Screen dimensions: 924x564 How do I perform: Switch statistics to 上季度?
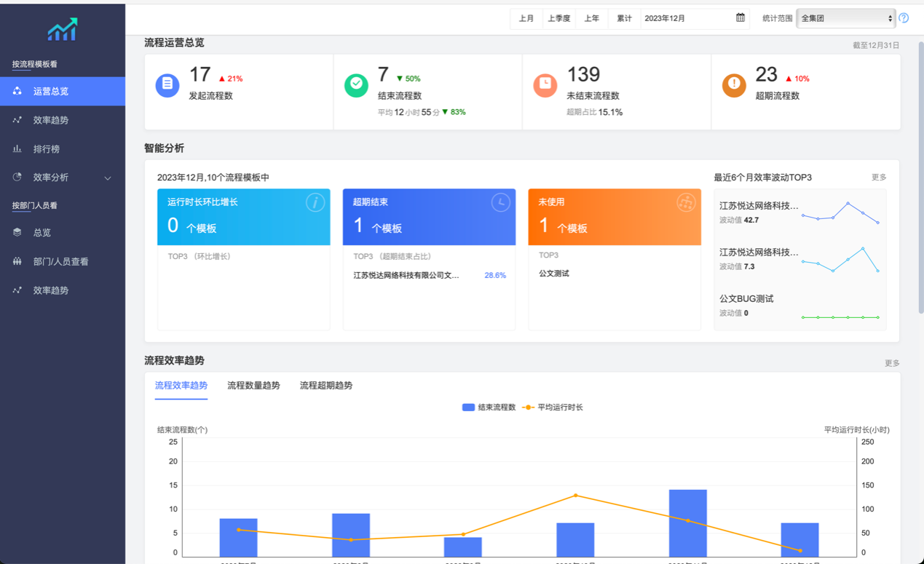coord(559,17)
